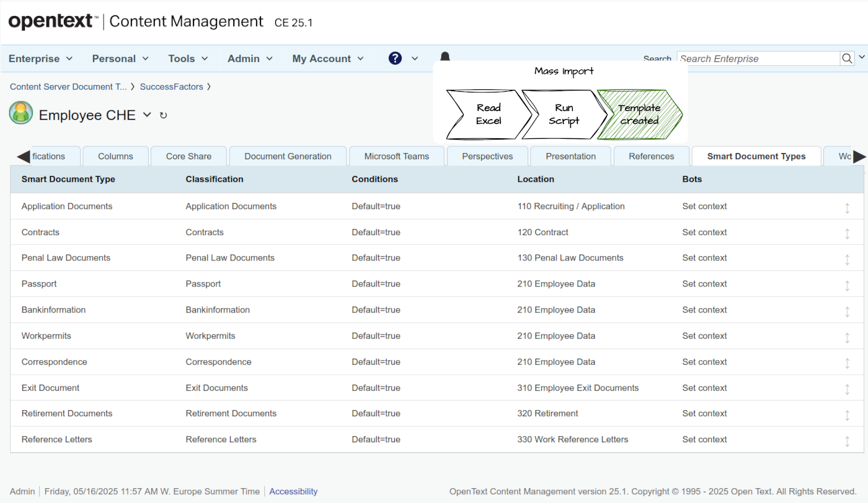Click the help question mark icon
Viewport: 868px width, 503px height.
pyautogui.click(x=395, y=58)
